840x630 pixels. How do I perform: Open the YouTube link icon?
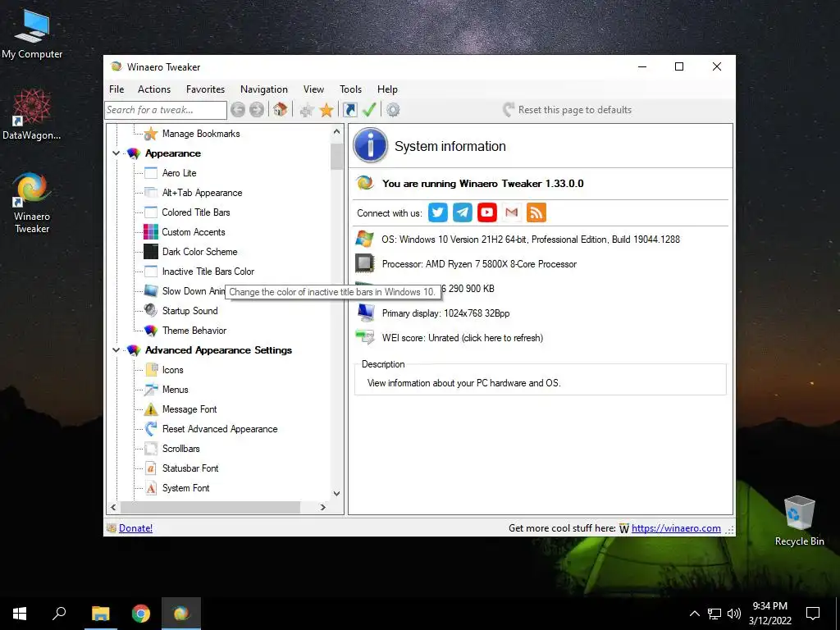(487, 212)
